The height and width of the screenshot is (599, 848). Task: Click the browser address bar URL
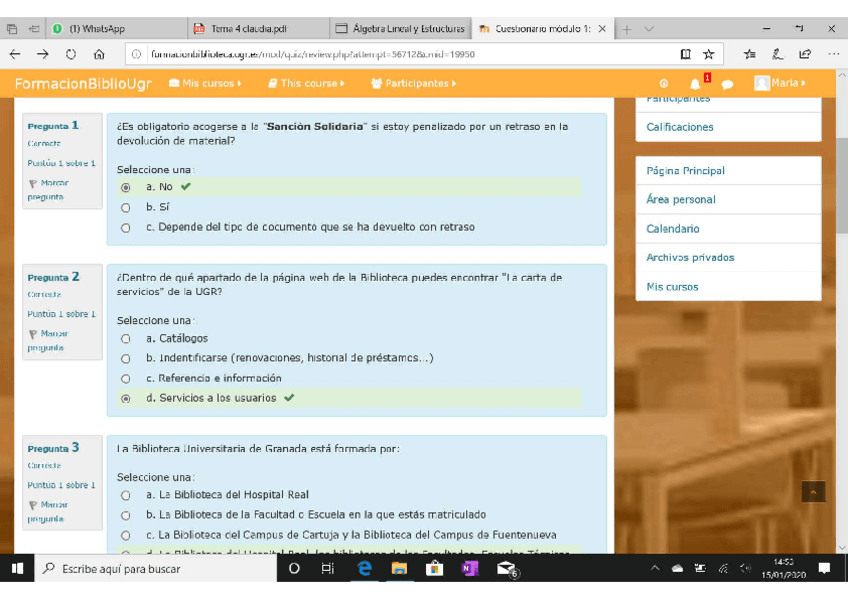coord(313,54)
